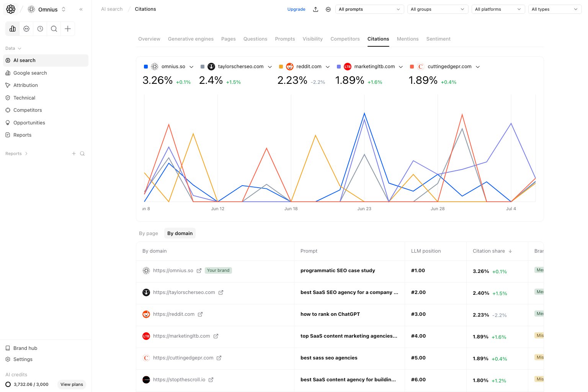Click the Upgrade link
This screenshot has width=588, height=392.
[x=296, y=9]
